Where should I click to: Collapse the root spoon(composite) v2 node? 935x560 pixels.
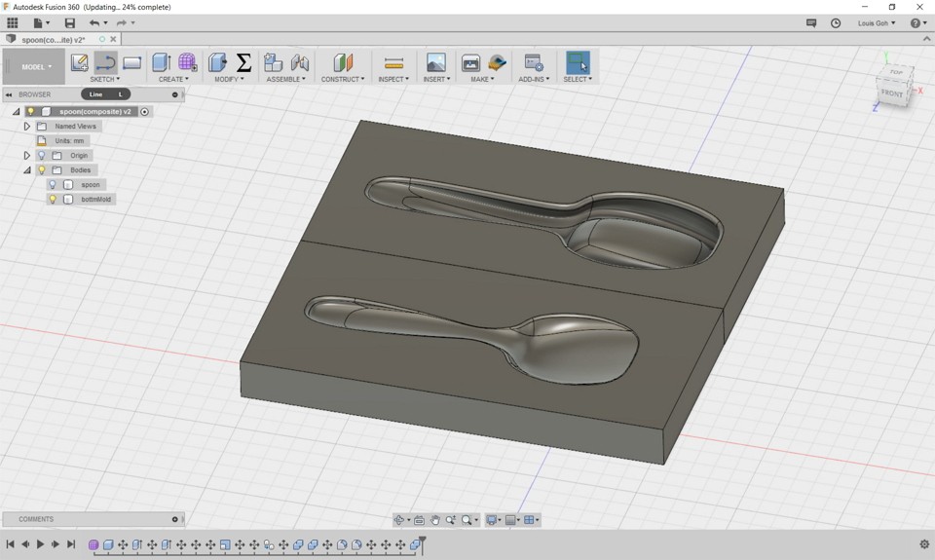(17, 112)
